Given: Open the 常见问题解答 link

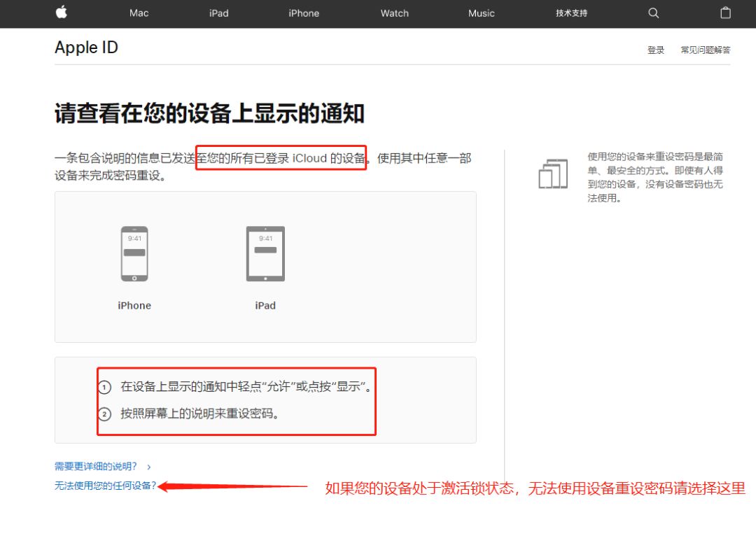Looking at the screenshot, I should 705,50.
